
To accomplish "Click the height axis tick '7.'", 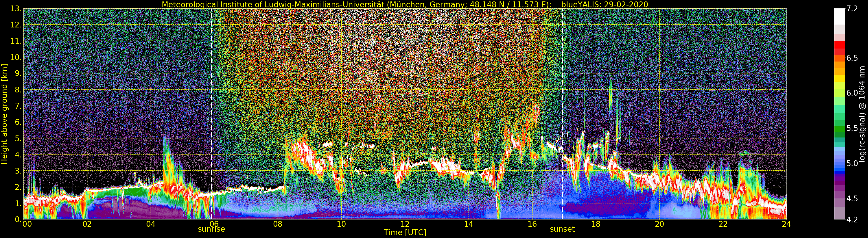I will point(18,106).
